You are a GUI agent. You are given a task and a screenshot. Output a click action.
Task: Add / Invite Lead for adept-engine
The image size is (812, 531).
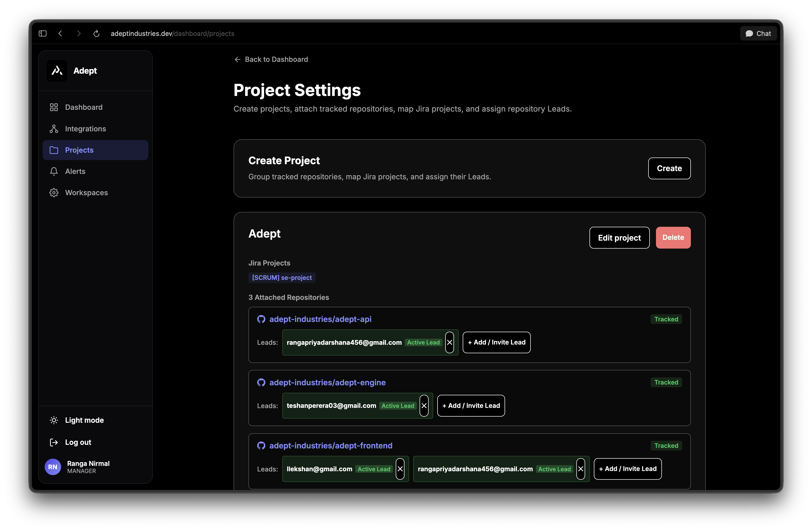click(471, 406)
